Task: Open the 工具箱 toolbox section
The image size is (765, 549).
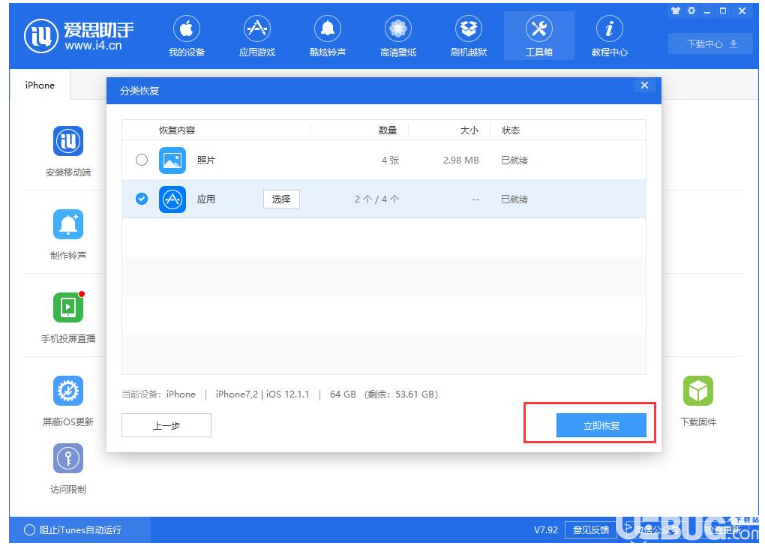Action: (539, 37)
